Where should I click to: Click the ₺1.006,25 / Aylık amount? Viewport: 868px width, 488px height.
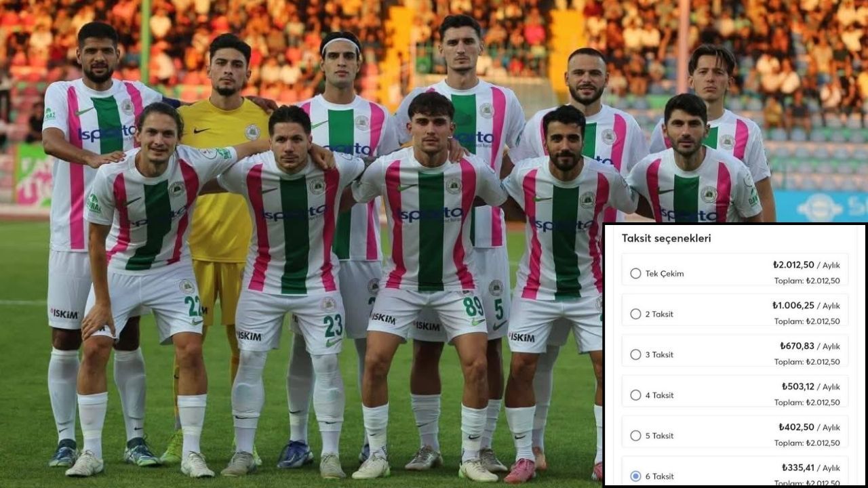point(806,306)
